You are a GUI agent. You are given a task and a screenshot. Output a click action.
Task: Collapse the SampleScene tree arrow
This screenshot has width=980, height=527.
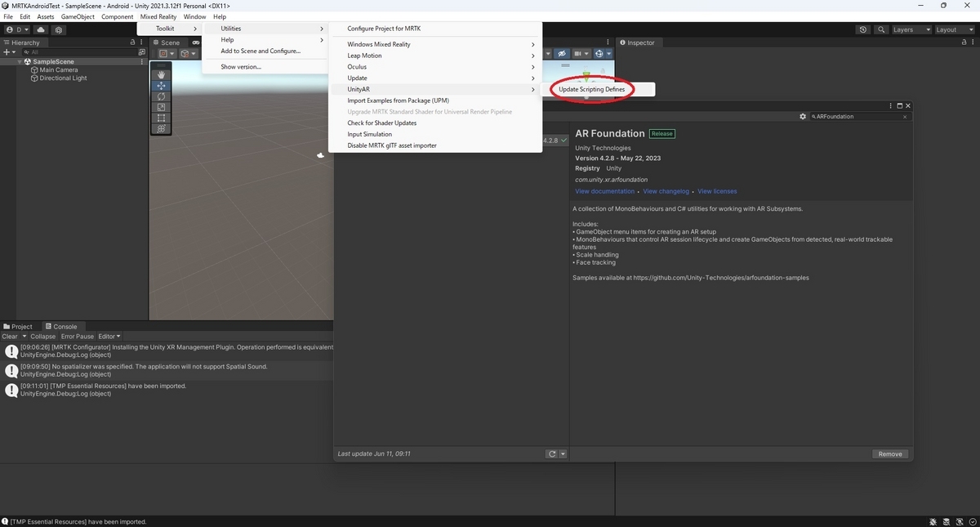(x=20, y=61)
